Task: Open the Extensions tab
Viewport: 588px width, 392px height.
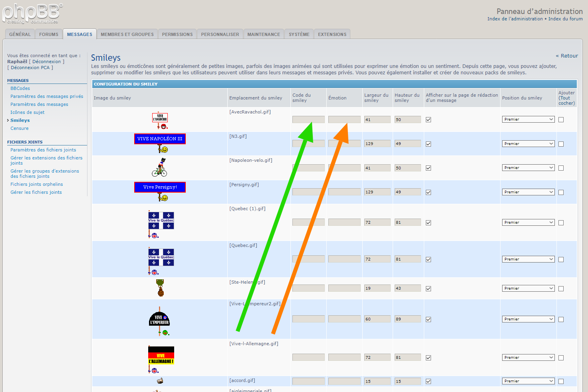Action: pyautogui.click(x=332, y=34)
